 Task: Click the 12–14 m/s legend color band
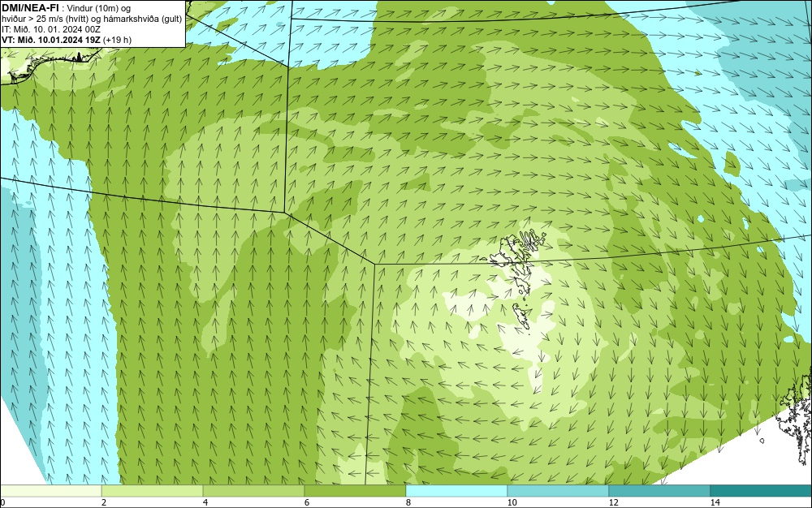[x=659, y=491]
